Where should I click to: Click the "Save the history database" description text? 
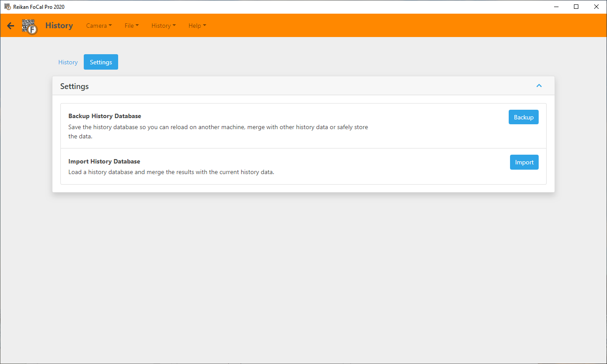coord(218,132)
